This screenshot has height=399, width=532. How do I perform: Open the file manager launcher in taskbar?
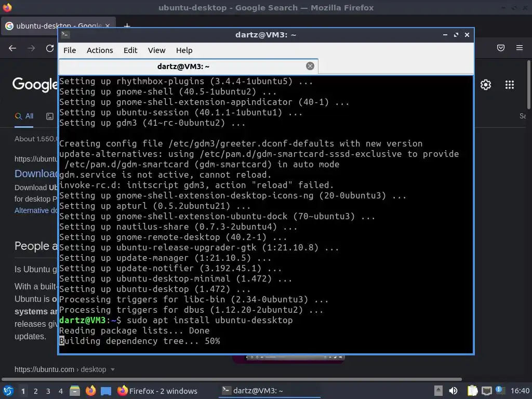[75, 391]
